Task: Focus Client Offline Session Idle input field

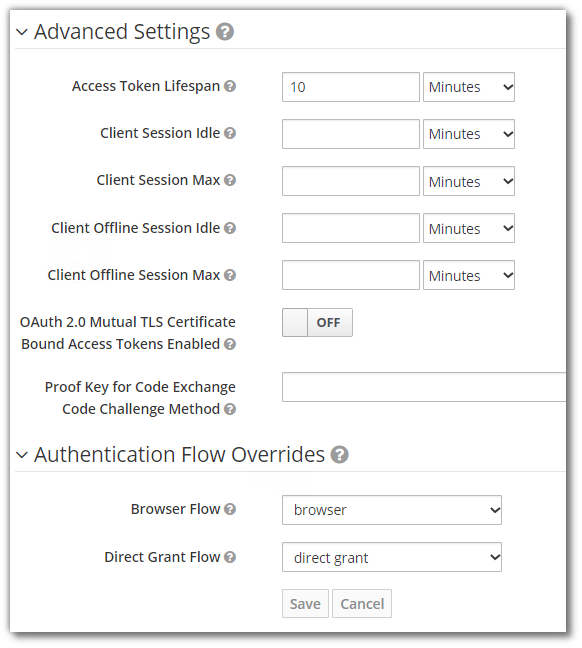Action: pos(351,228)
